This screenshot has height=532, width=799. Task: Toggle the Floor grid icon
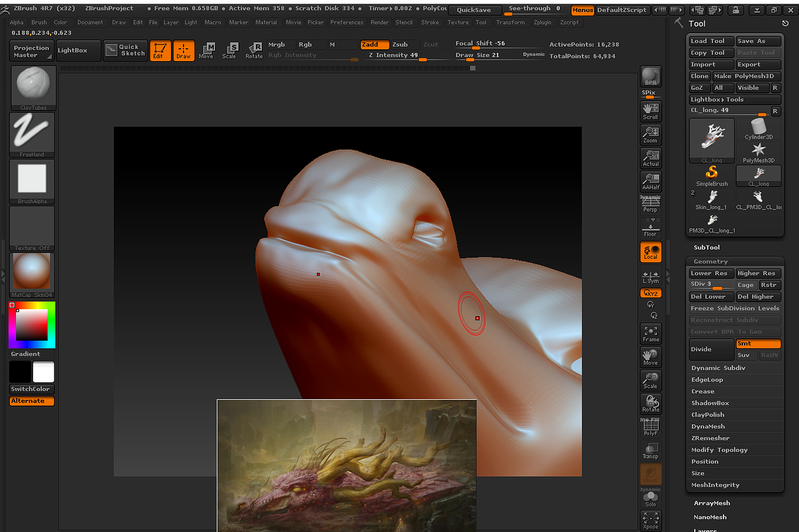pyautogui.click(x=650, y=227)
